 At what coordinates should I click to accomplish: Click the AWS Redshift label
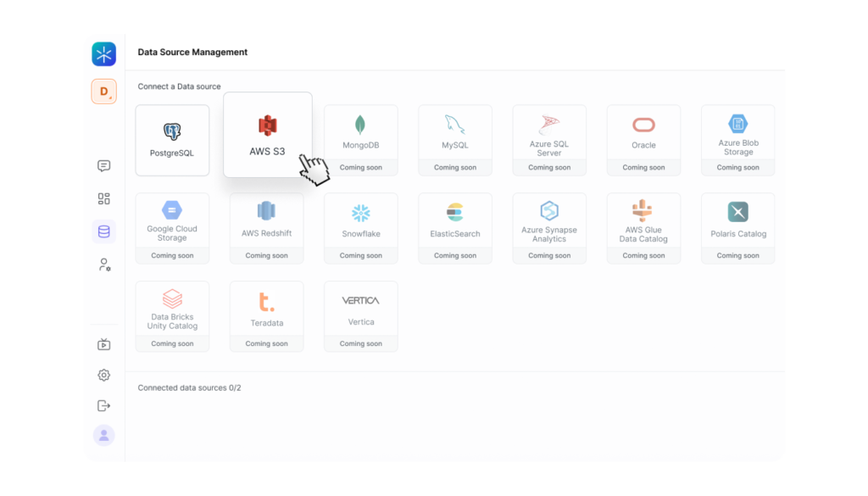coord(266,233)
